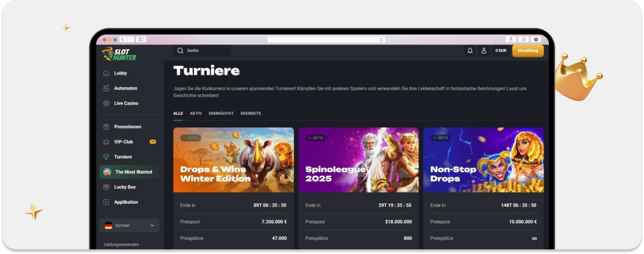Click AKTIV badge on Drops & Wins card

point(191,138)
